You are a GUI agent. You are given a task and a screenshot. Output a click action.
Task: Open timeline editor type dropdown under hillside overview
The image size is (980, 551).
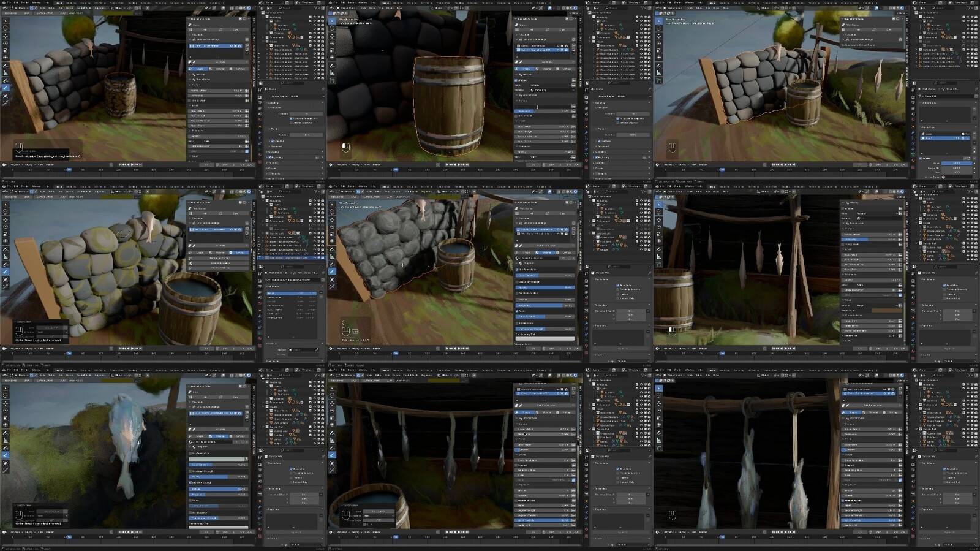(x=658, y=165)
